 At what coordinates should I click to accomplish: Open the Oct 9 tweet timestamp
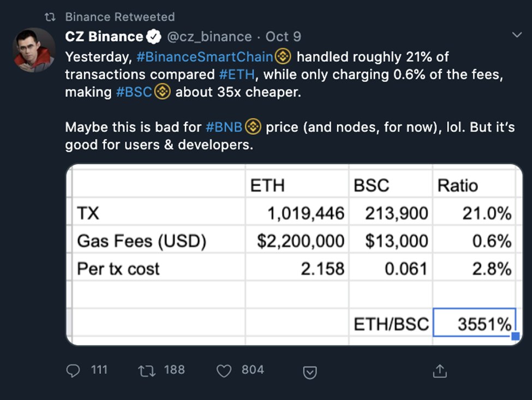pyautogui.click(x=283, y=37)
